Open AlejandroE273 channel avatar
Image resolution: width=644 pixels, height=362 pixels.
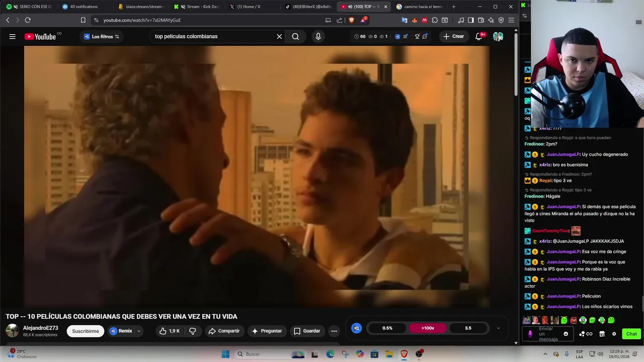point(12,331)
